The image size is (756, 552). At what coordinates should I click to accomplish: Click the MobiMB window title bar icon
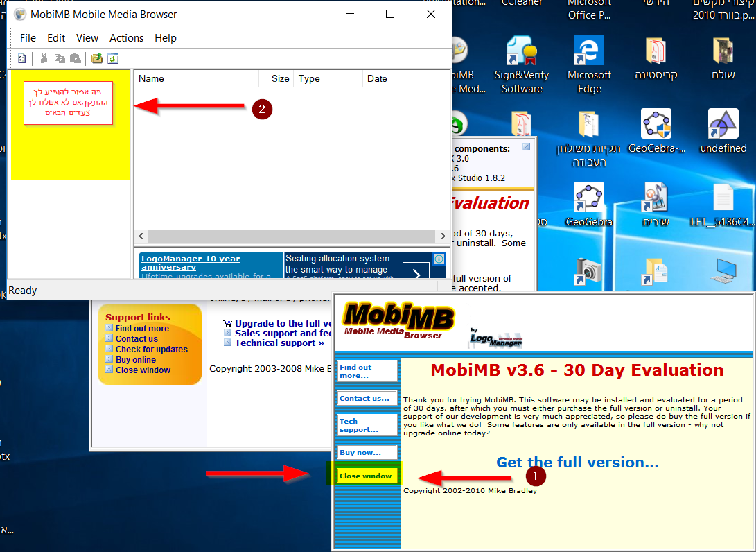(x=20, y=14)
